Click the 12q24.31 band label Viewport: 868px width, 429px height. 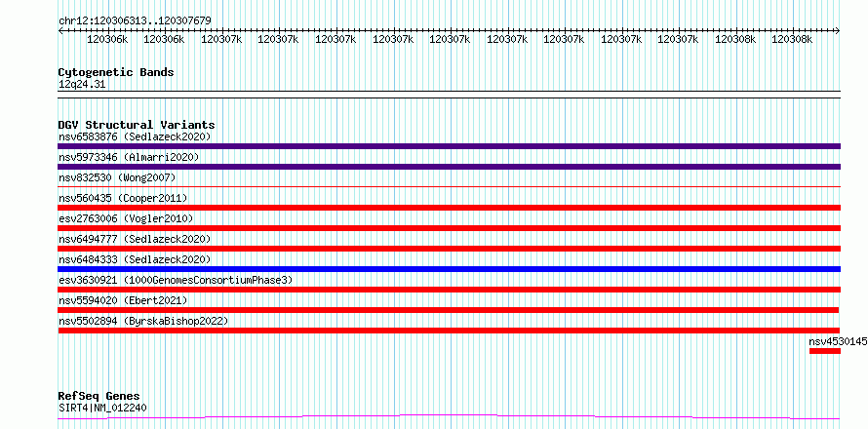coord(82,85)
